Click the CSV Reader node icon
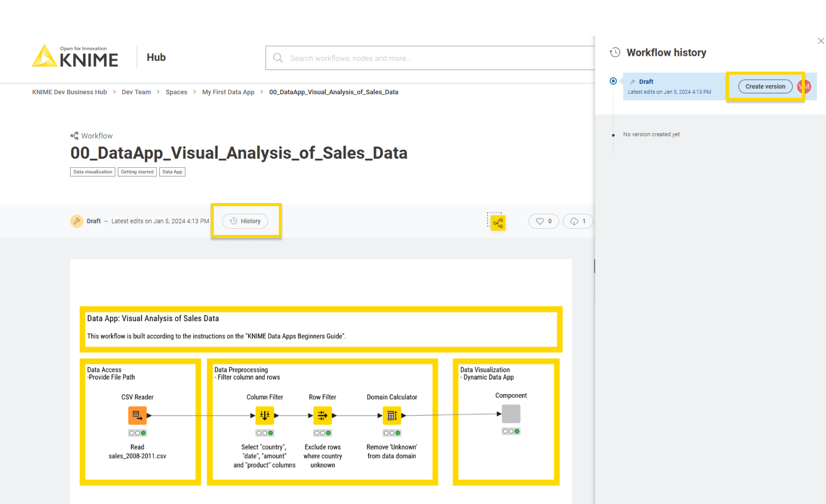This screenshot has height=504, width=826. pyautogui.click(x=137, y=415)
